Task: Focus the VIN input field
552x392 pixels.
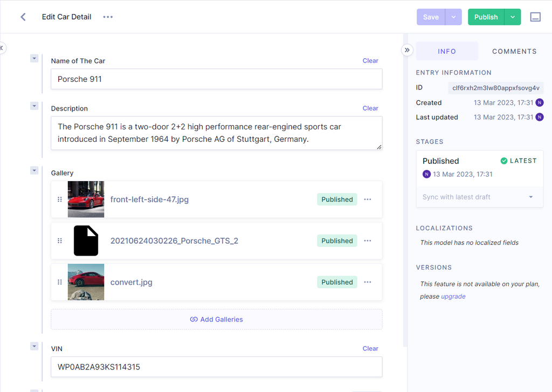Action: tap(217, 367)
